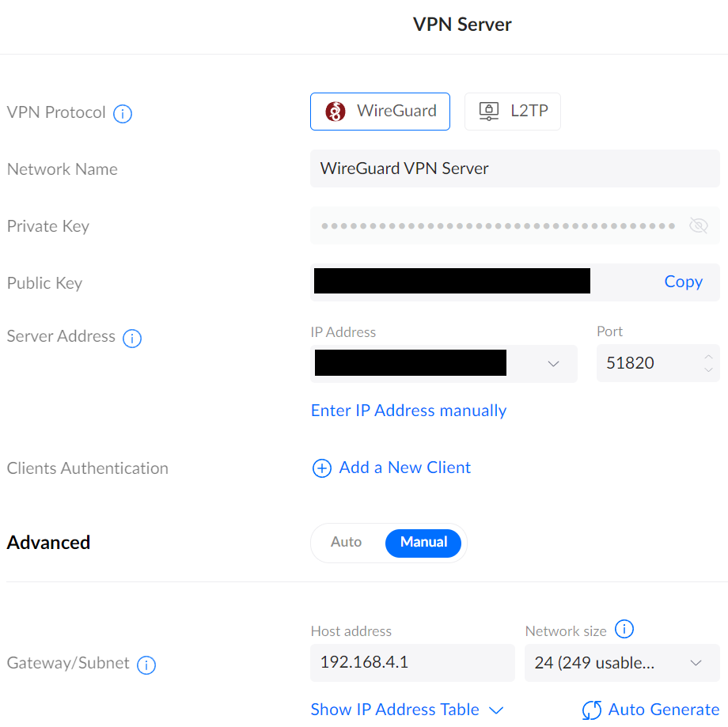Click the VPN Protocol info icon
Image resolution: width=728 pixels, height=727 pixels.
point(123,113)
